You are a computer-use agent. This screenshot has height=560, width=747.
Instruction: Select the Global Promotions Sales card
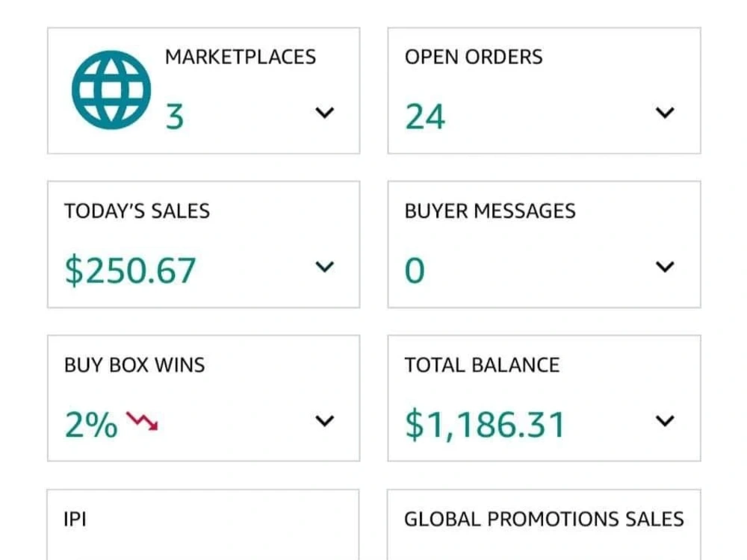pos(544,524)
